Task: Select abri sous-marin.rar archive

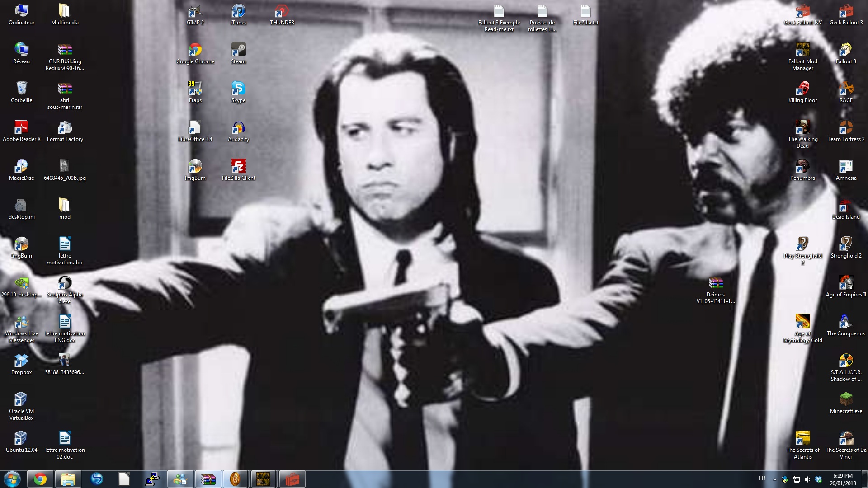Action: pyautogui.click(x=65, y=95)
